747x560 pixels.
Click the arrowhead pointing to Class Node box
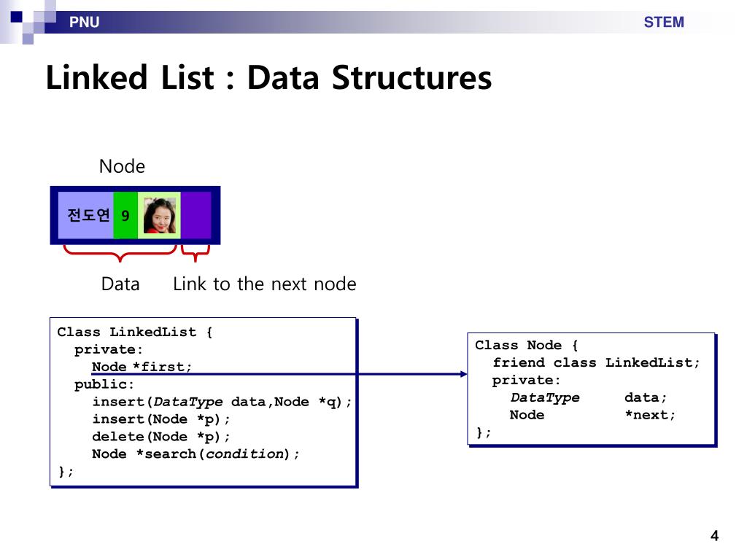tap(463, 374)
